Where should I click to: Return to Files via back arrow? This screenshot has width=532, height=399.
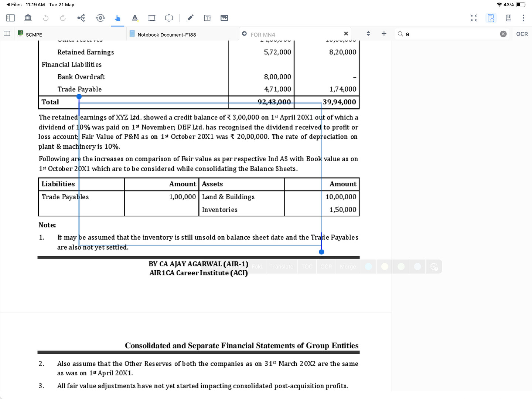point(14,4)
